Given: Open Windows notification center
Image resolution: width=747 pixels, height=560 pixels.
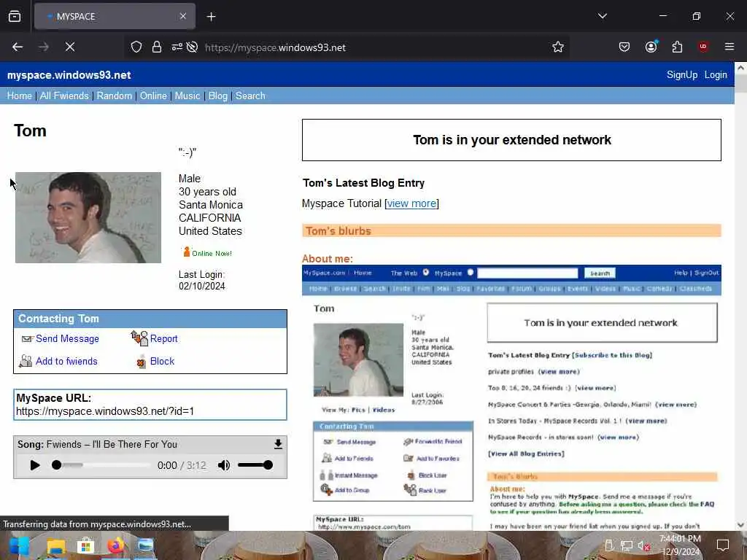Looking at the screenshot, I should point(723,545).
